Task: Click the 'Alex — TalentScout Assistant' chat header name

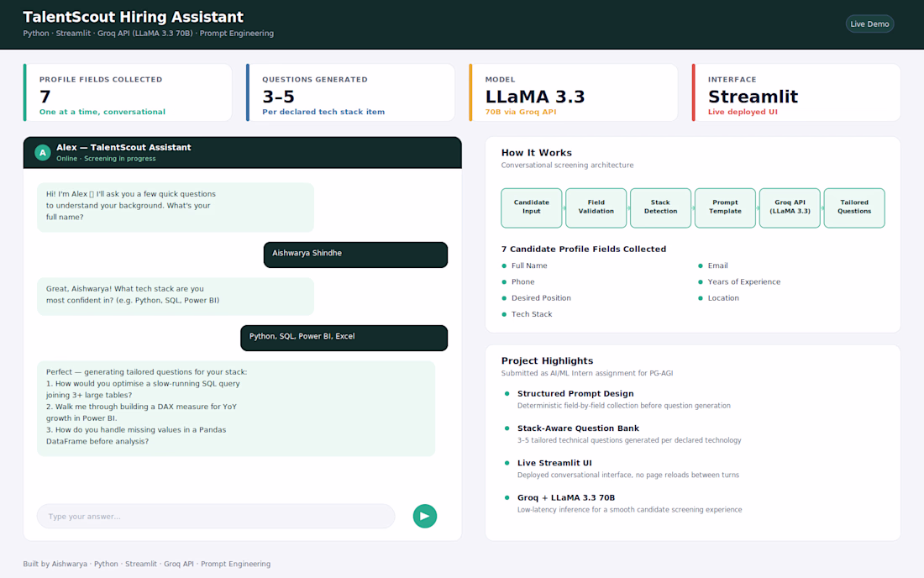Action: [x=123, y=147]
